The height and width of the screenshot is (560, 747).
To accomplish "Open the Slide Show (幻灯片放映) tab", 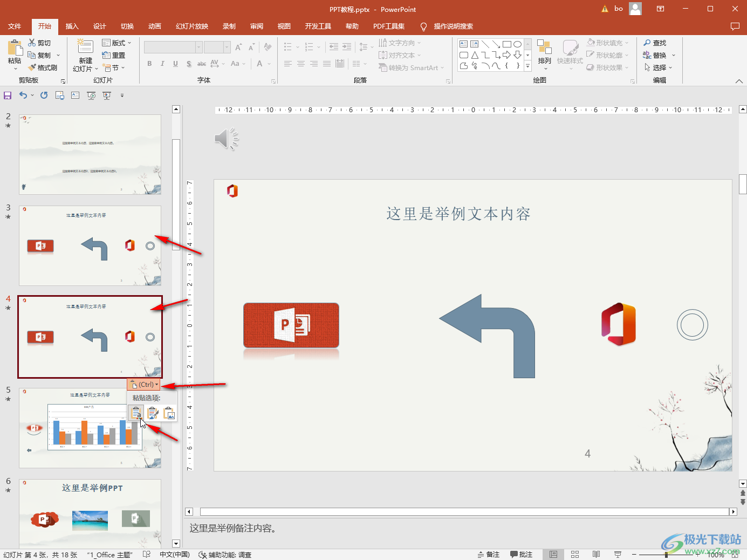I will 192,26.
